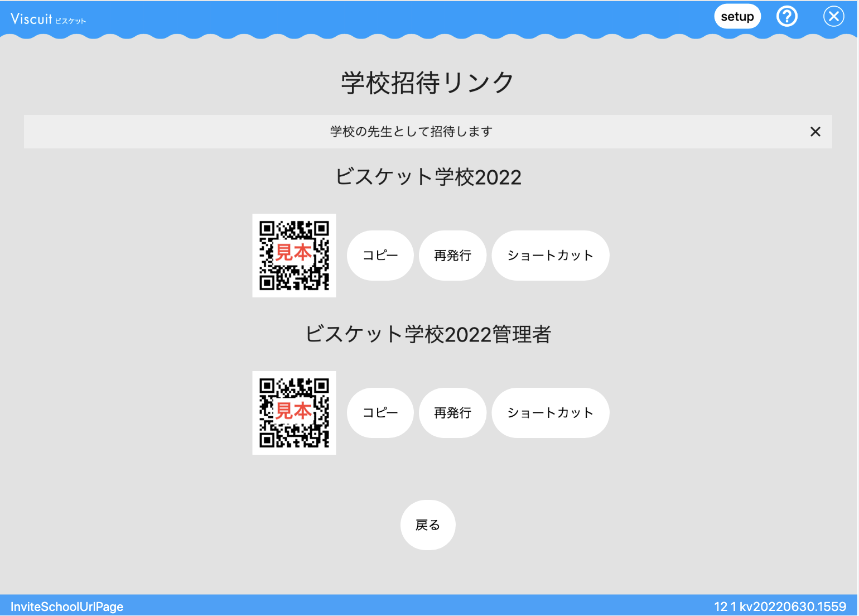859x616 pixels.
Task: Create shortcut (ショートカット) for ビスケット学校2022
Action: (x=551, y=256)
